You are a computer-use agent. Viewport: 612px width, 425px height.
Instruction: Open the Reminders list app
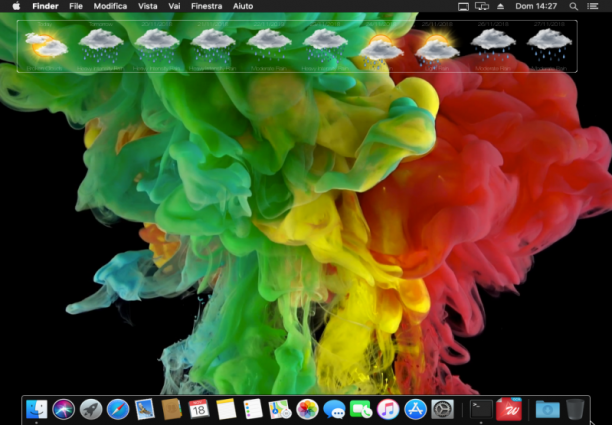tap(253, 409)
